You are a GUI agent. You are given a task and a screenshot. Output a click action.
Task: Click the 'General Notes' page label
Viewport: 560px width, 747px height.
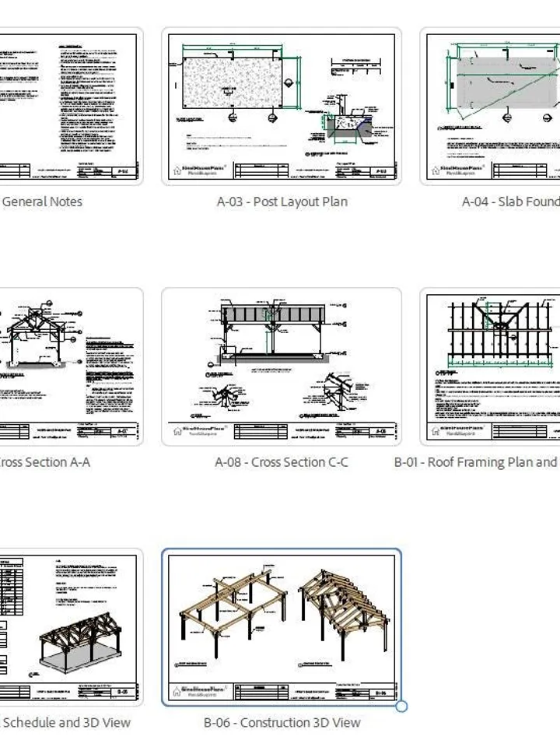pos(42,202)
